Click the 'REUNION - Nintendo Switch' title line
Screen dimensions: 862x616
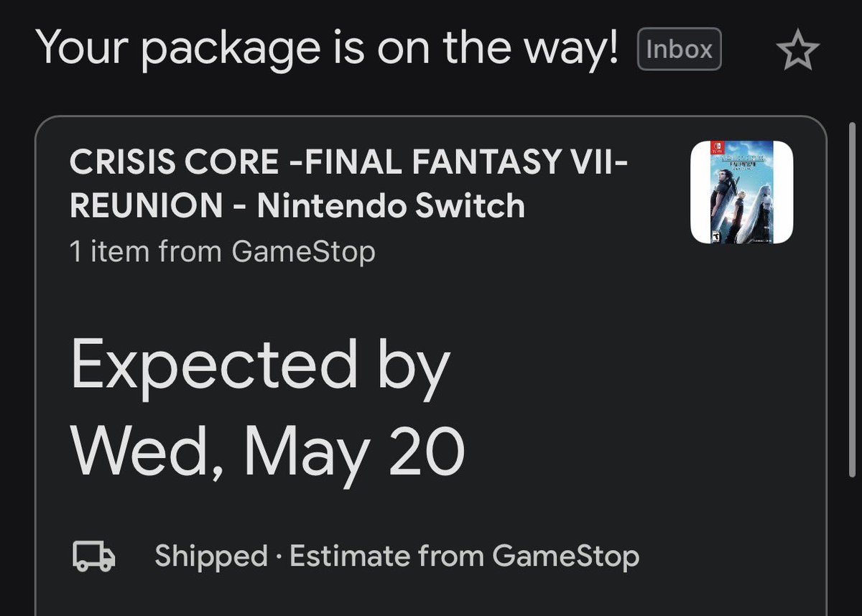[x=297, y=207]
